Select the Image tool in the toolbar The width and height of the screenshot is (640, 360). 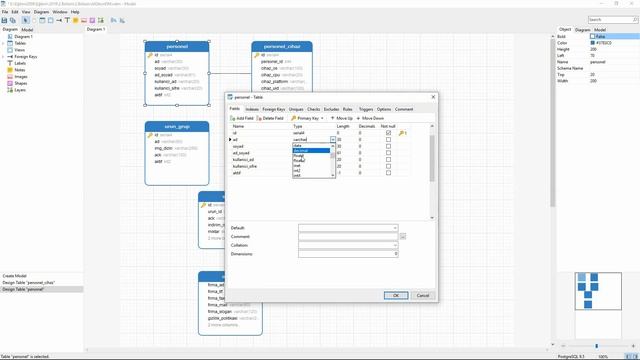(x=84, y=20)
